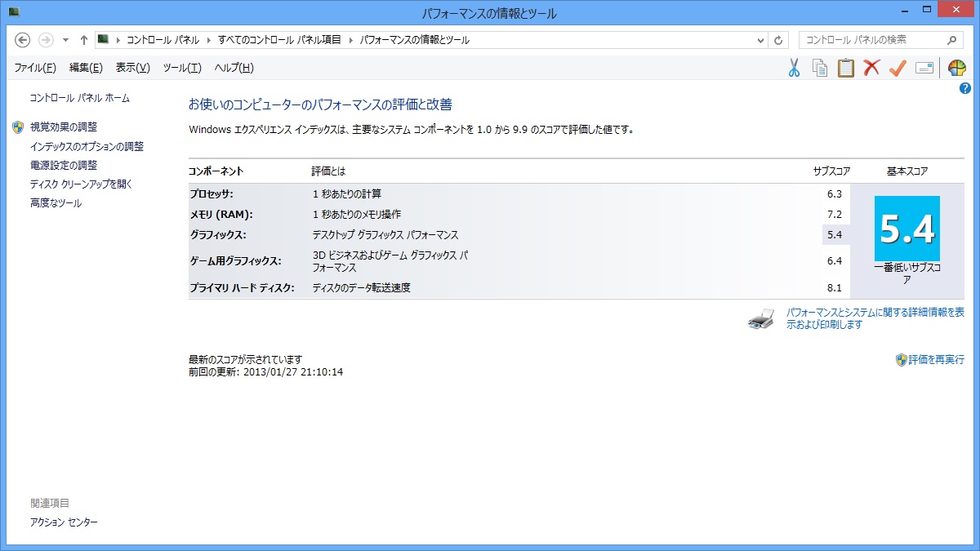This screenshot has width=980, height=551.
Task: Click the プライマリ ハード ディスク: row label
Action: pyautogui.click(x=242, y=287)
